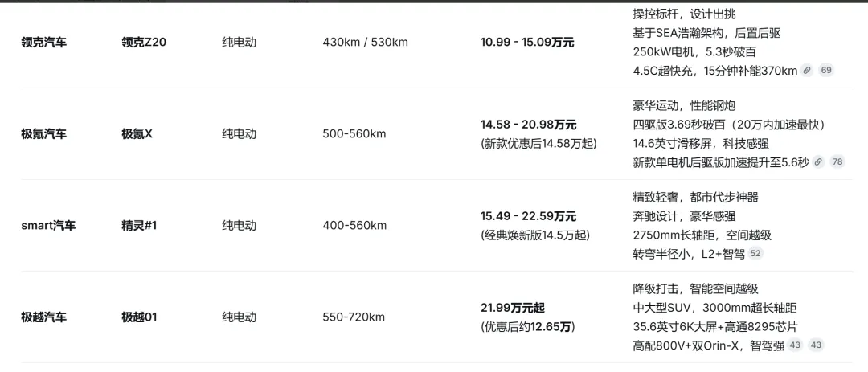Open citation badge 52 after L2+智驾
868x372 pixels.
[755, 254]
